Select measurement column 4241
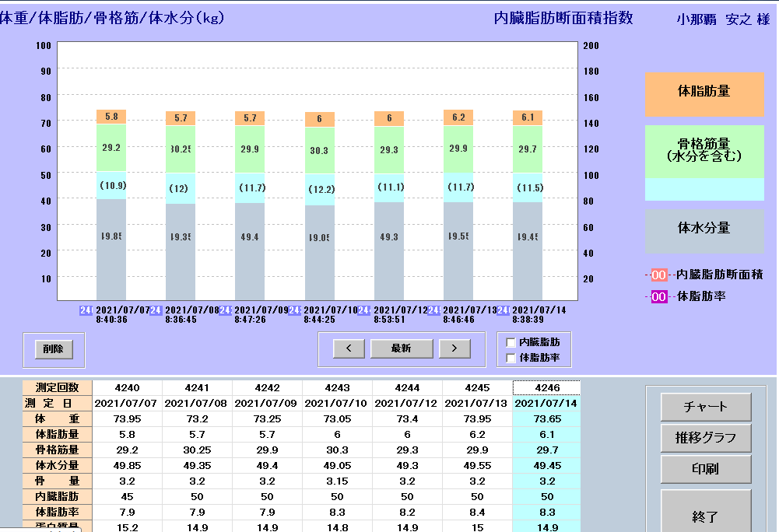 point(197,387)
